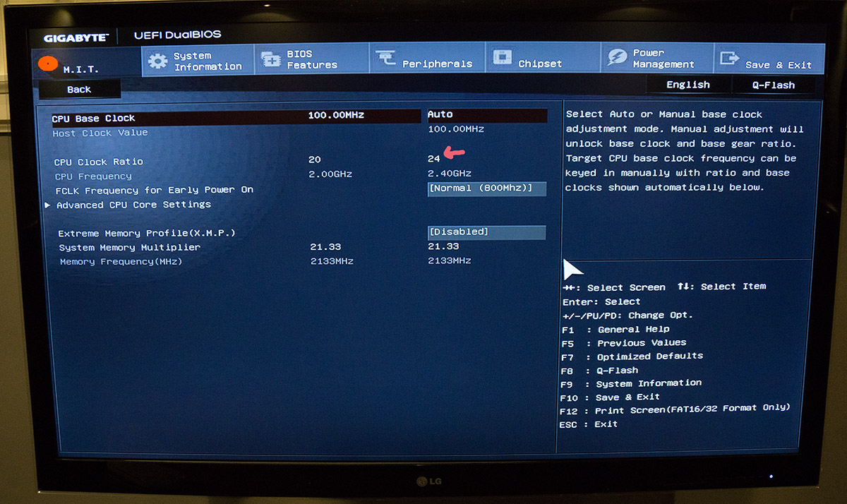Screen dimensions: 847x504
Task: Toggle Extreme Memory Profile from Disabled
Action: point(486,232)
